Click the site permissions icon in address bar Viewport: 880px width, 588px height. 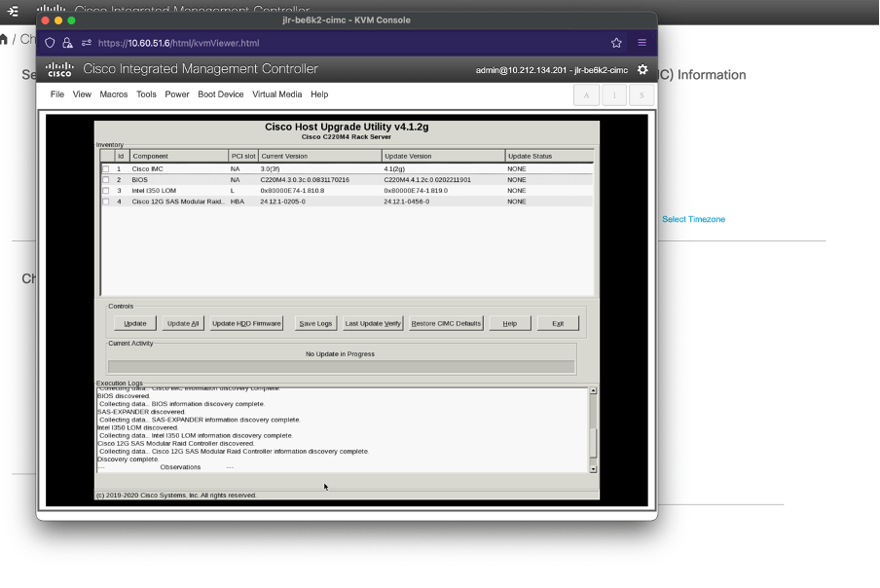pyautogui.click(x=86, y=43)
